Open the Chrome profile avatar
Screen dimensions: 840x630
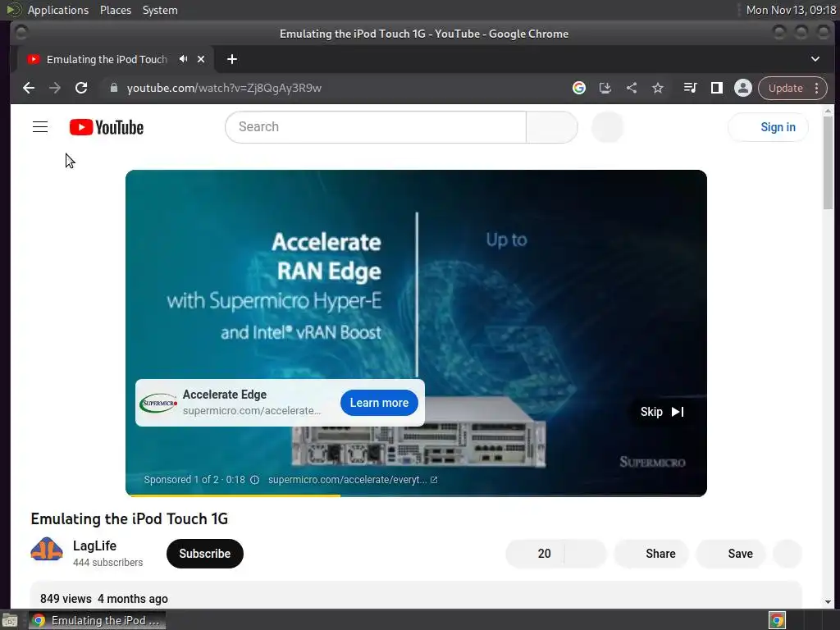coord(743,88)
